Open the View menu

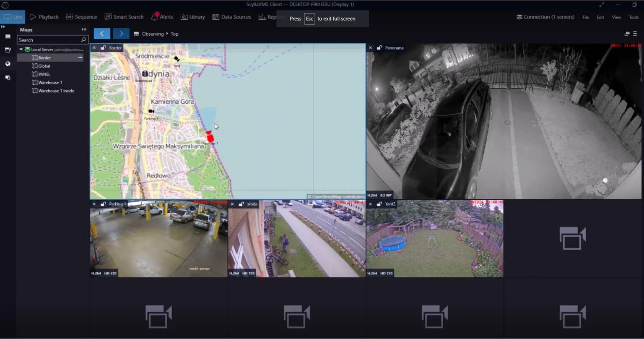pos(616,17)
